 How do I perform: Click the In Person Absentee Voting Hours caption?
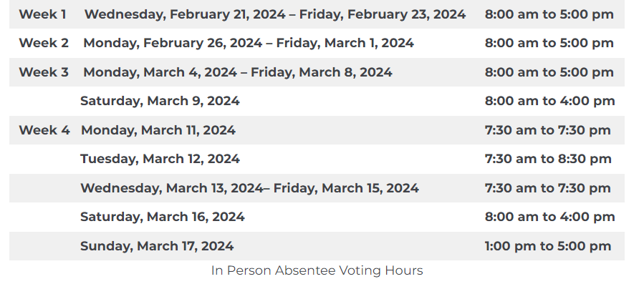(x=317, y=271)
